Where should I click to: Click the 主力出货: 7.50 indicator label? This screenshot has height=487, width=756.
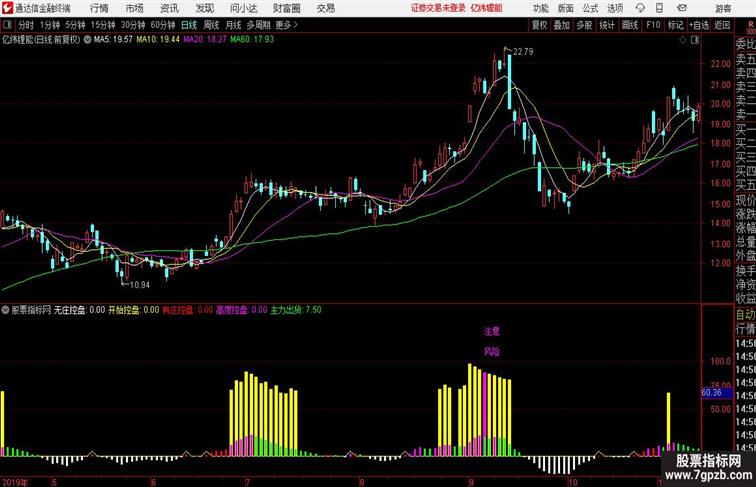[x=296, y=310]
